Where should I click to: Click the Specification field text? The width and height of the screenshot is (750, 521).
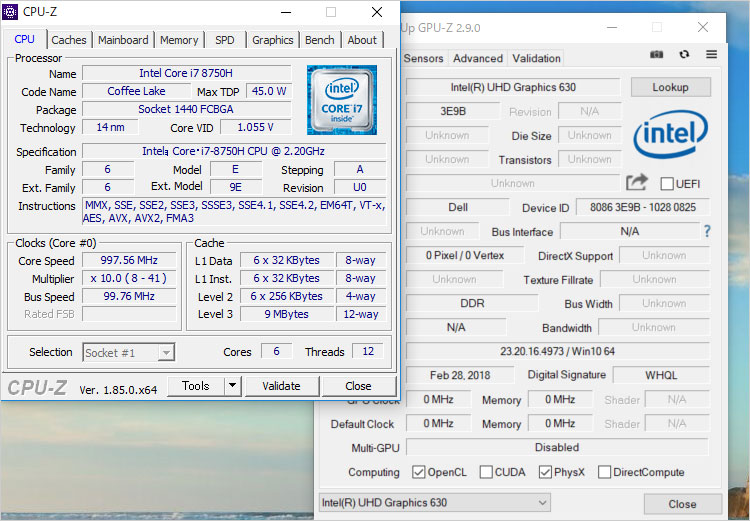pos(234,151)
